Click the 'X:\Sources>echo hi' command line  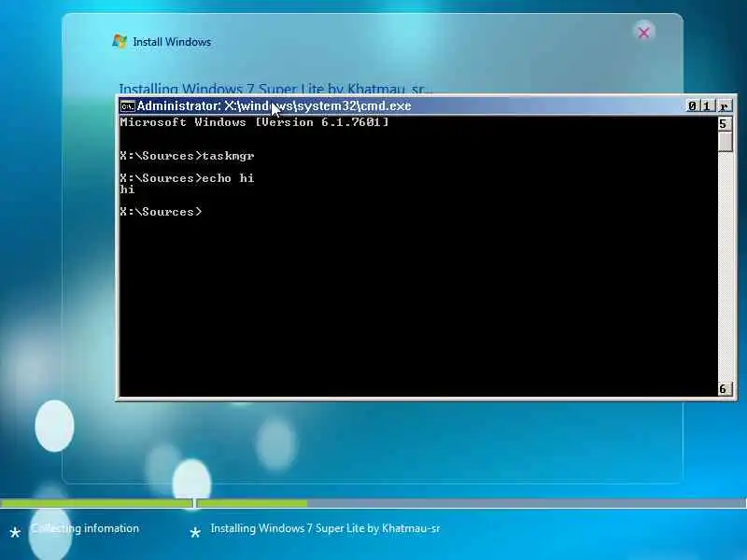[188, 178]
